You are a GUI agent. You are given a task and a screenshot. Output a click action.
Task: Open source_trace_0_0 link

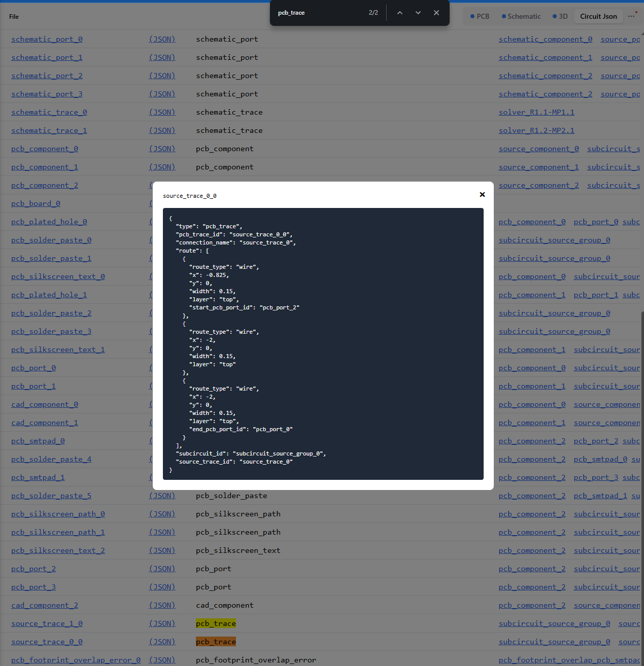click(47, 642)
